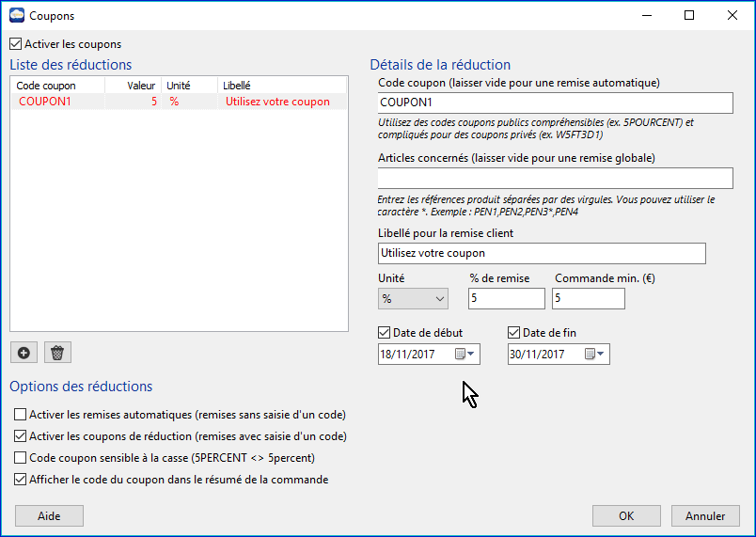Viewport: 756px width, 537px height.
Task: Click into the Commande min. field
Action: coord(589,298)
